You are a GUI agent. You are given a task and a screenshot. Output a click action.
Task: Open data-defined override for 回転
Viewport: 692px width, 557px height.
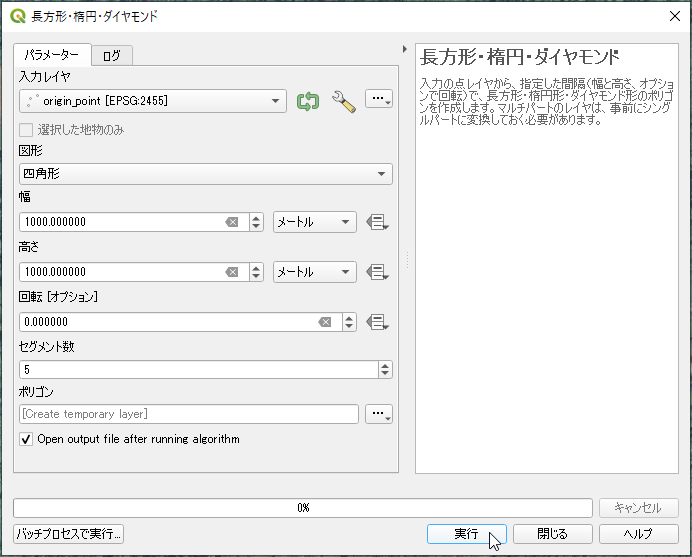pyautogui.click(x=377, y=322)
